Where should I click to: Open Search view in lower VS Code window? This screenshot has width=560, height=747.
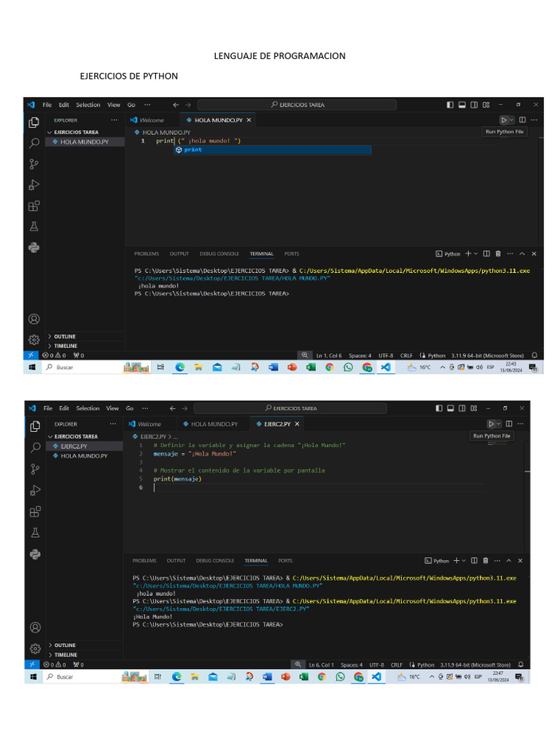coord(35,448)
